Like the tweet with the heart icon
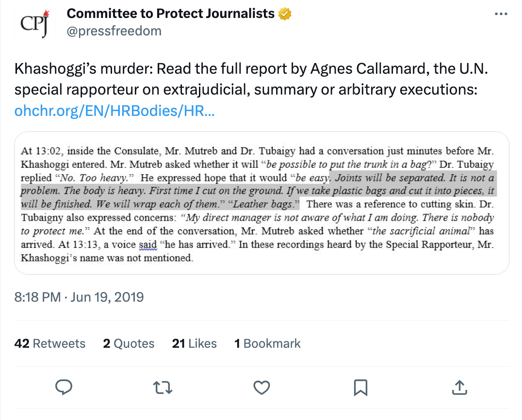 pyautogui.click(x=261, y=388)
